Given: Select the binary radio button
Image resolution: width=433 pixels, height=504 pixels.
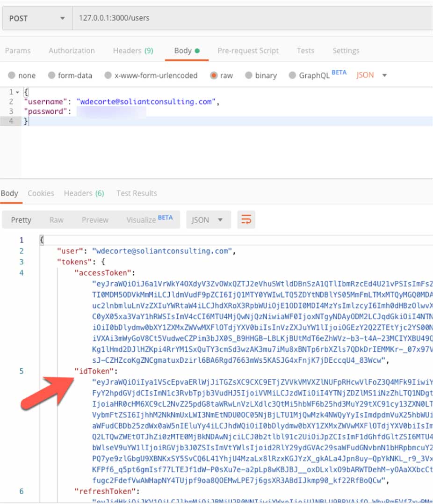Looking at the screenshot, I should coord(248,75).
